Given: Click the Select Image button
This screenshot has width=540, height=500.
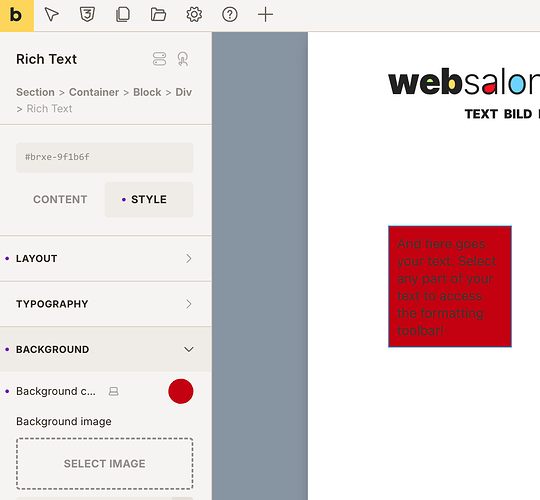Looking at the screenshot, I should tap(105, 463).
